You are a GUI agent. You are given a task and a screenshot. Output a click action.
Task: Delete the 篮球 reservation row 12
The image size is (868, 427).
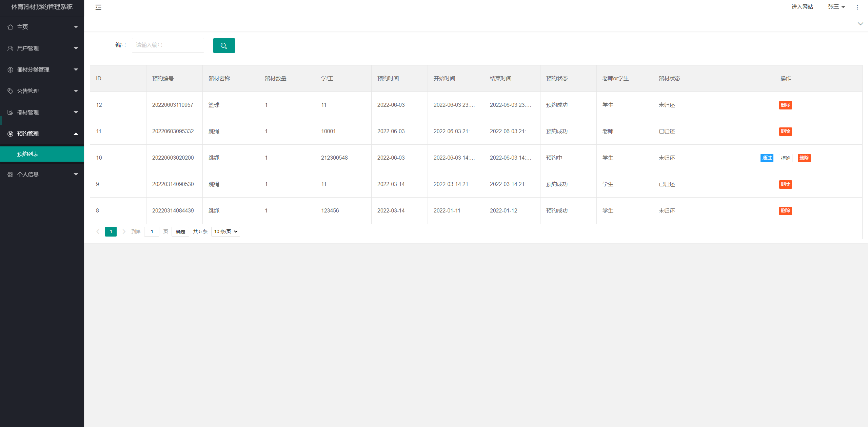785,105
